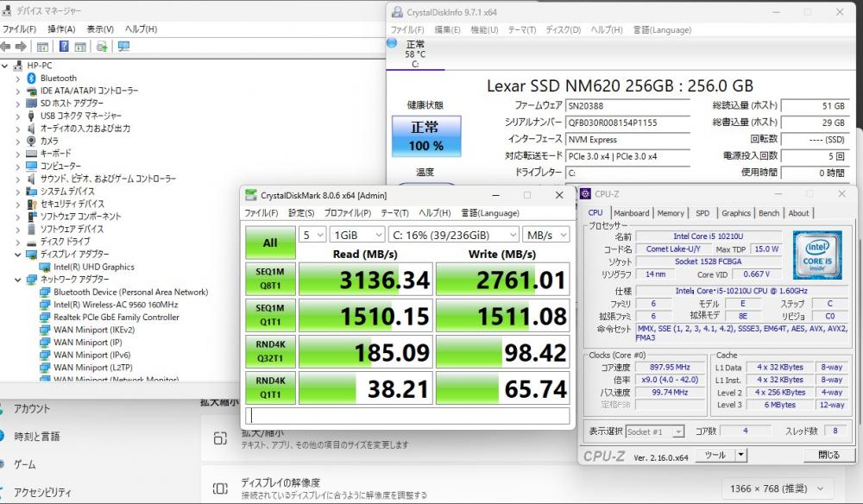The image size is (863, 504).
Task: Click the 正常 100 % health status button
Action: tap(426, 135)
